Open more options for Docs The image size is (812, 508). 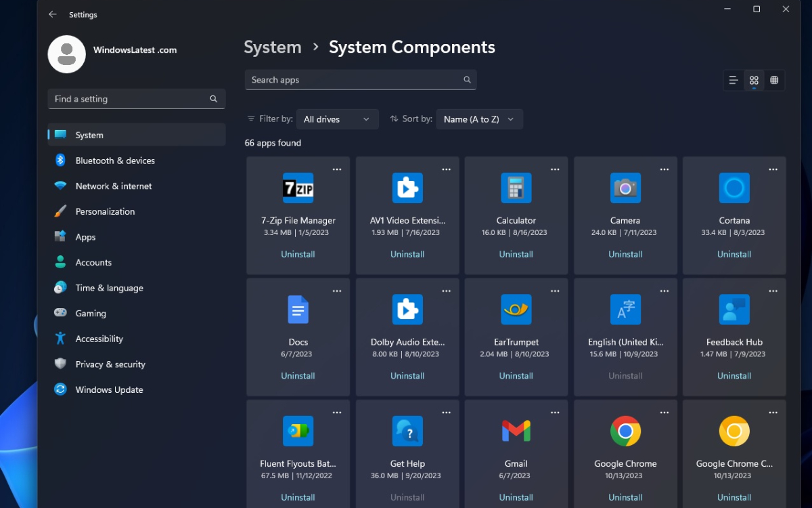pyautogui.click(x=337, y=291)
